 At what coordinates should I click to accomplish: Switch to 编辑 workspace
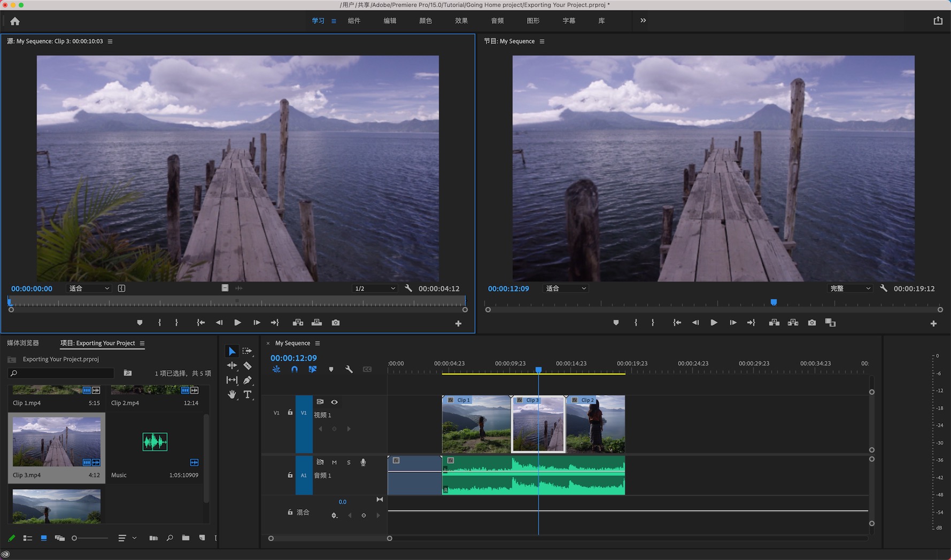390,21
